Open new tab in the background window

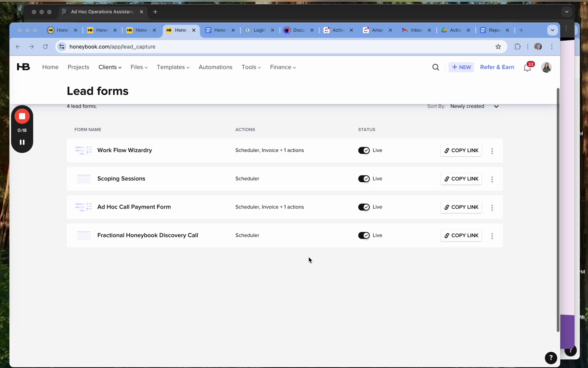click(155, 12)
